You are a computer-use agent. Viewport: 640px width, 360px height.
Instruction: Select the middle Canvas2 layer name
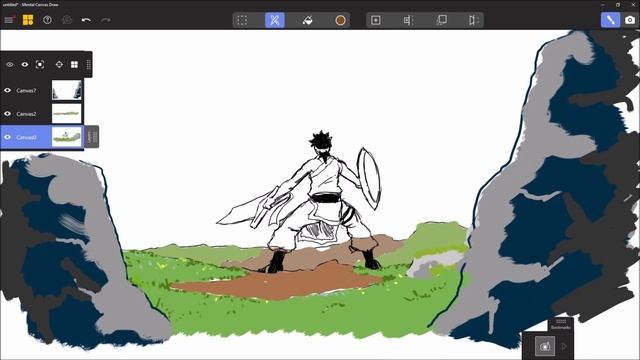point(26,114)
